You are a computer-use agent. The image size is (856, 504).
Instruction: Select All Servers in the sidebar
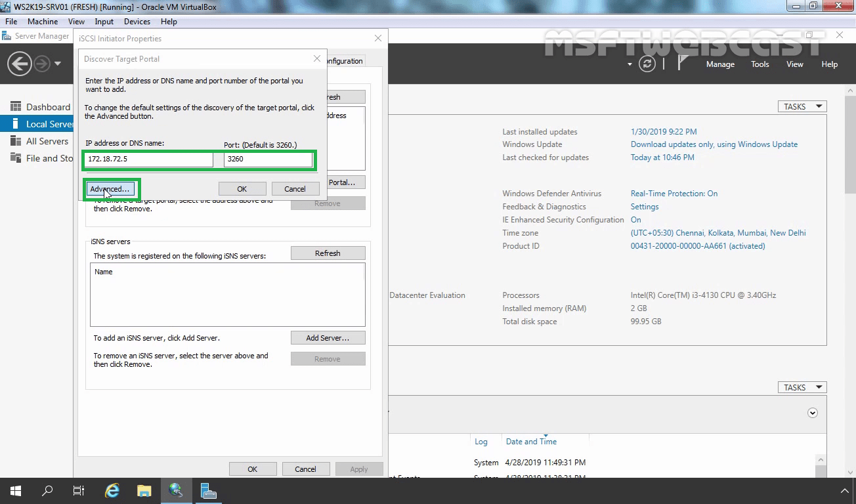coord(47,140)
